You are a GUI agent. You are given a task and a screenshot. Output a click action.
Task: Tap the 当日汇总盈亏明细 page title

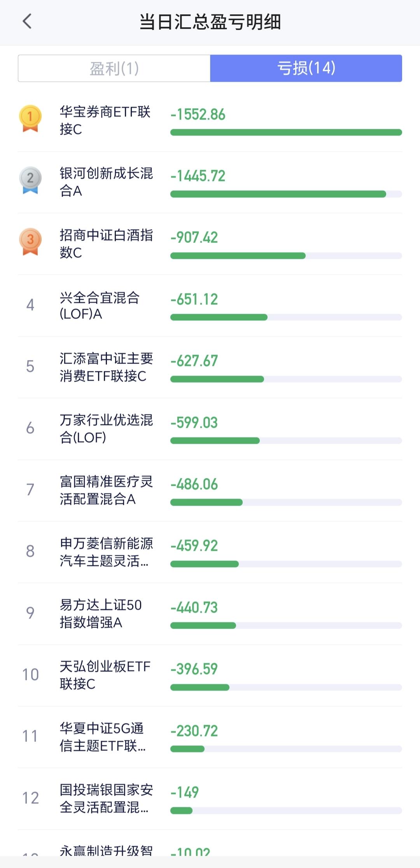pos(210,22)
